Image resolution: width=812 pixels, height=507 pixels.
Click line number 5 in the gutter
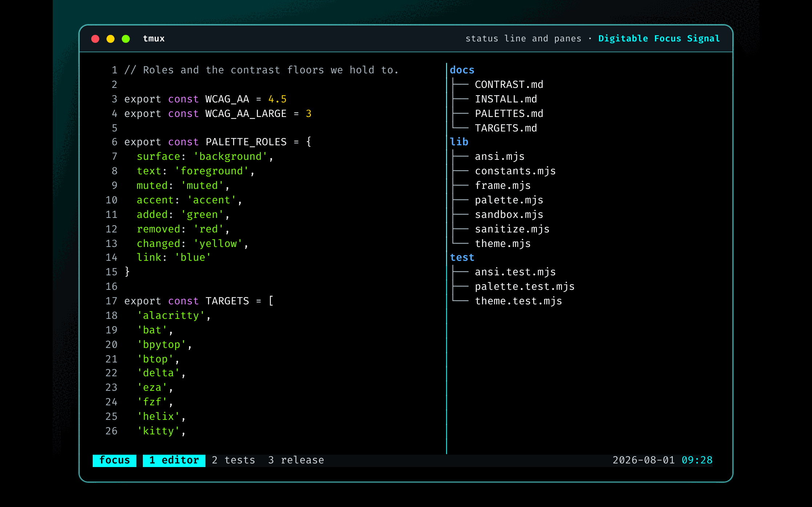click(x=114, y=128)
